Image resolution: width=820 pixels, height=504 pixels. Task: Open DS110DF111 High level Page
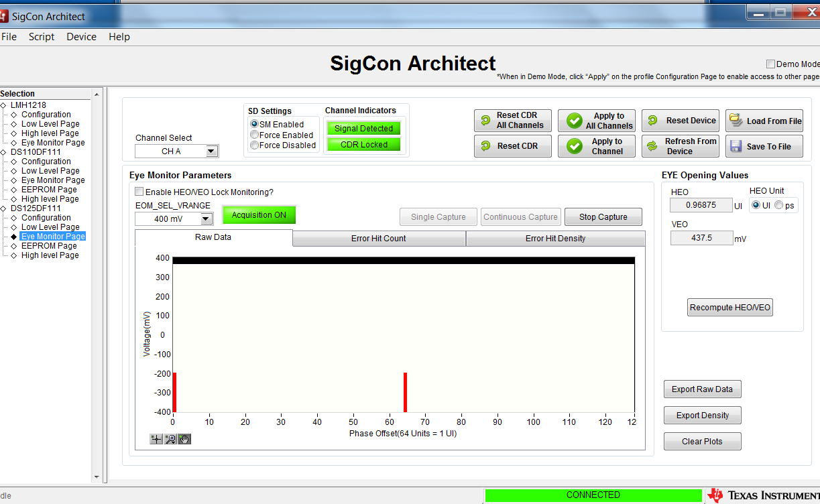click(x=50, y=199)
